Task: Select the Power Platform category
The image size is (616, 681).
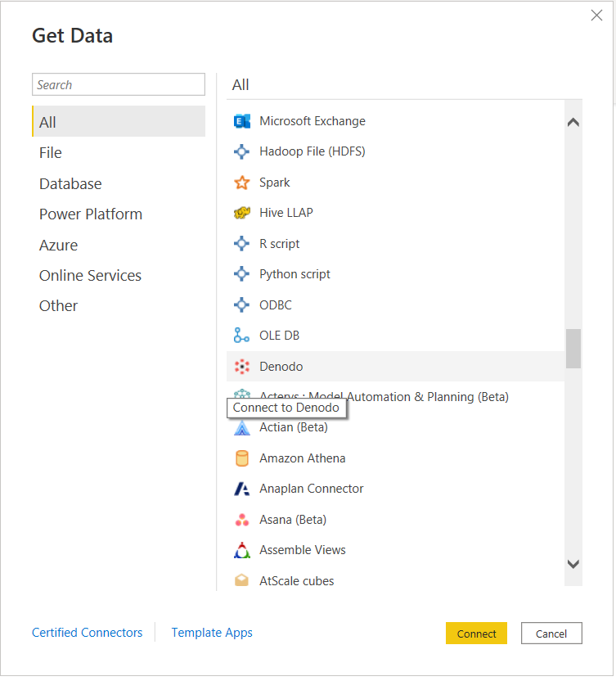Action: (90, 214)
